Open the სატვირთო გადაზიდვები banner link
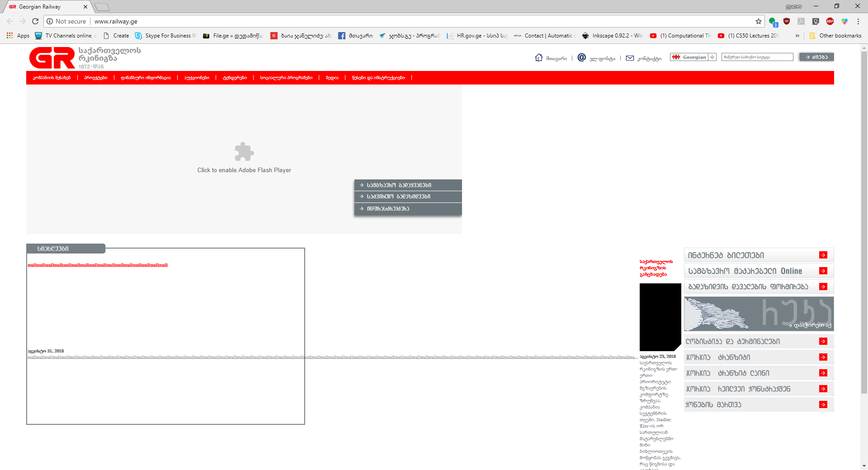868x470 pixels. click(x=408, y=197)
